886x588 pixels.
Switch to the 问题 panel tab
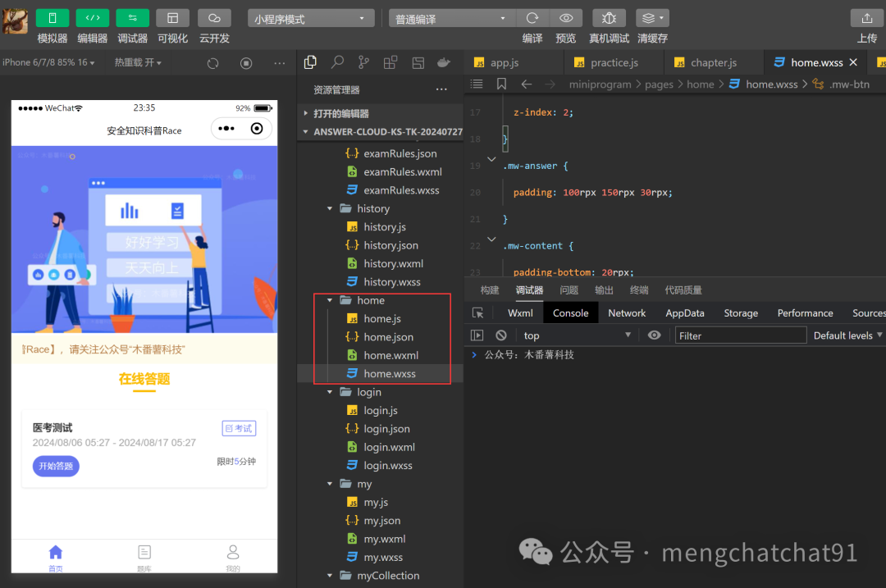569,290
